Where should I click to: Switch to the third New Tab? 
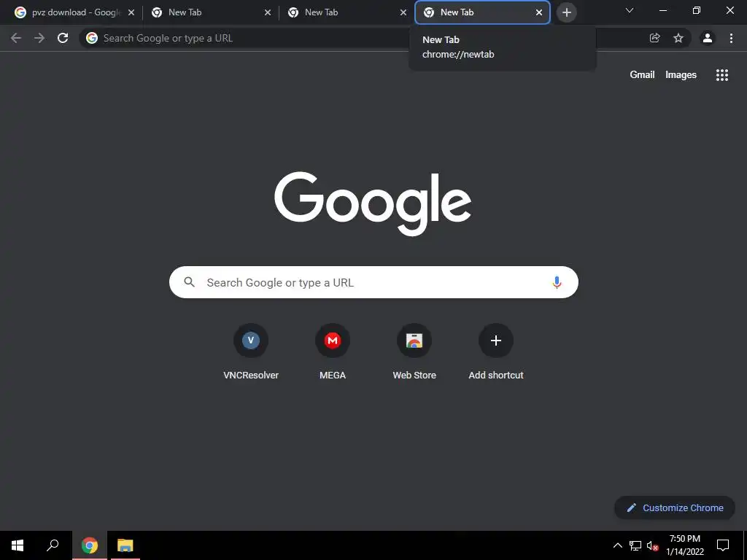(x=347, y=12)
